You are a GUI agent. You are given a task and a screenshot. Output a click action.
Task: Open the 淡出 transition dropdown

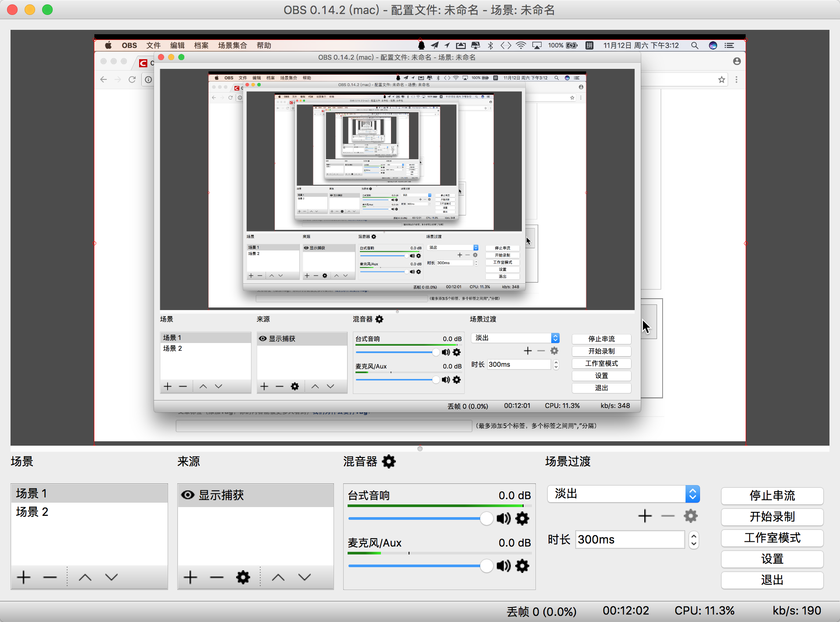coord(624,494)
